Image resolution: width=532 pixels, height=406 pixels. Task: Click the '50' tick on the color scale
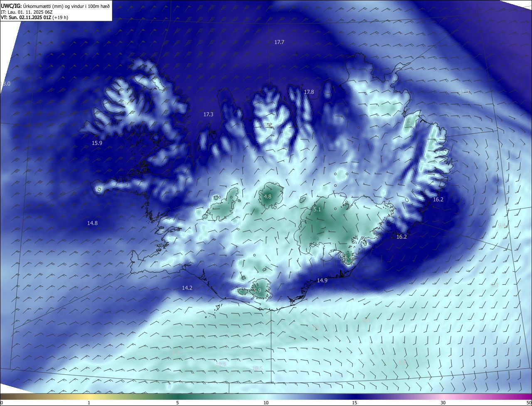click(x=529, y=403)
